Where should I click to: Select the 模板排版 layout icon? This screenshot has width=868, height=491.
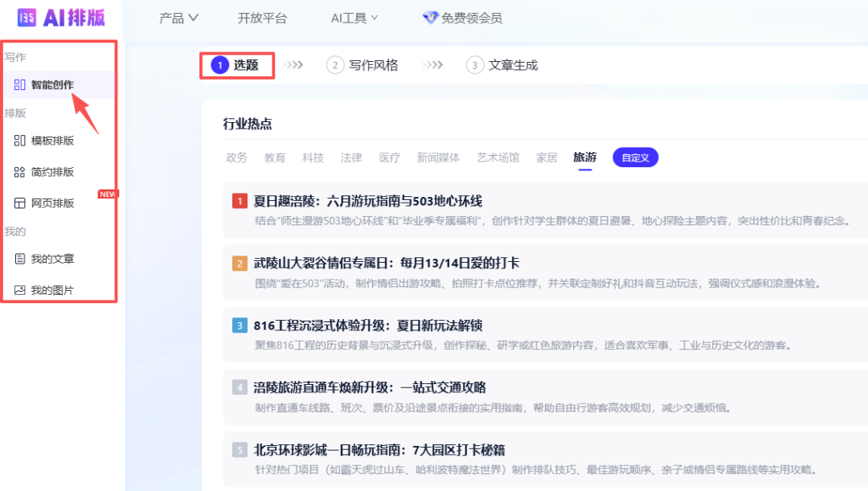(19, 141)
